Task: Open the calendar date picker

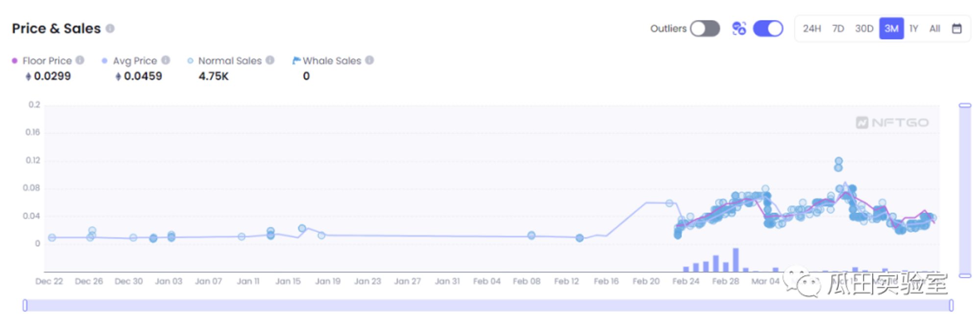Action: (x=956, y=28)
